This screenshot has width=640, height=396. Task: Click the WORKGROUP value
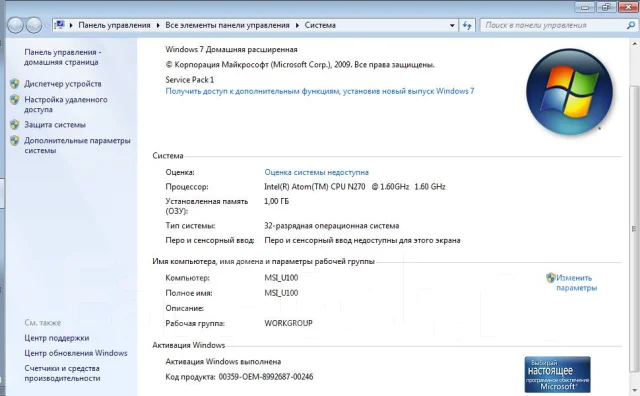[x=288, y=323]
